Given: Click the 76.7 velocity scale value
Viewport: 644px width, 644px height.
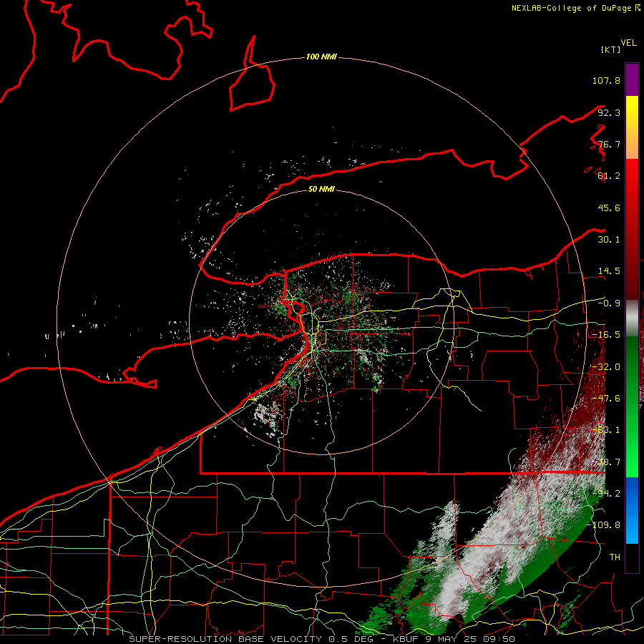Looking at the screenshot, I should (609, 144).
